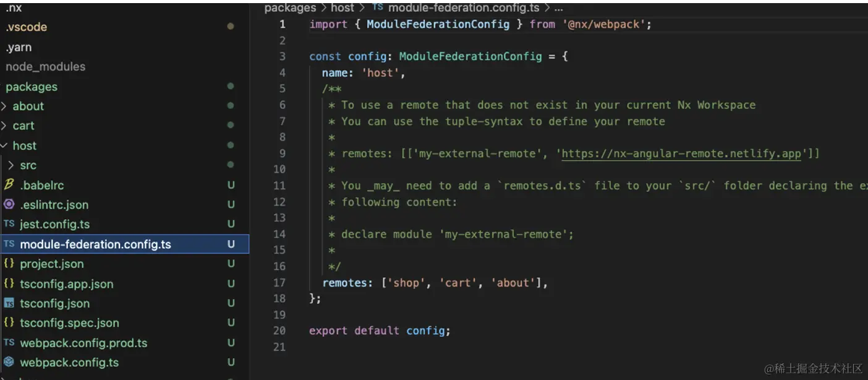The width and height of the screenshot is (868, 380).
Task: Click the export default config statement
Action: coord(380,330)
